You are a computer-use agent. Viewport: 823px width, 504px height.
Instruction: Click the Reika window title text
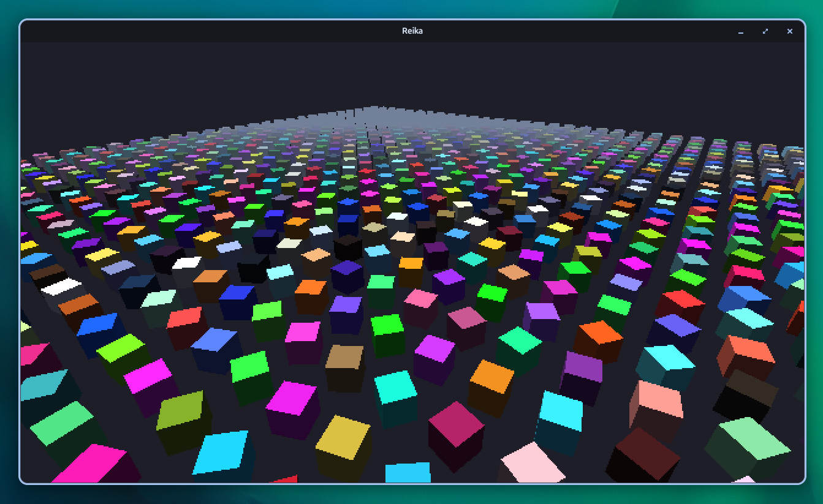412,31
